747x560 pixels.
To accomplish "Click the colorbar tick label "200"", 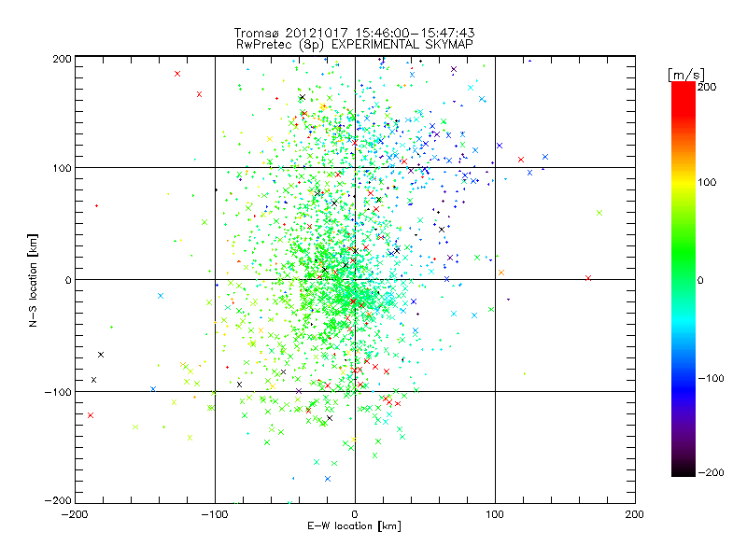I will [x=707, y=87].
